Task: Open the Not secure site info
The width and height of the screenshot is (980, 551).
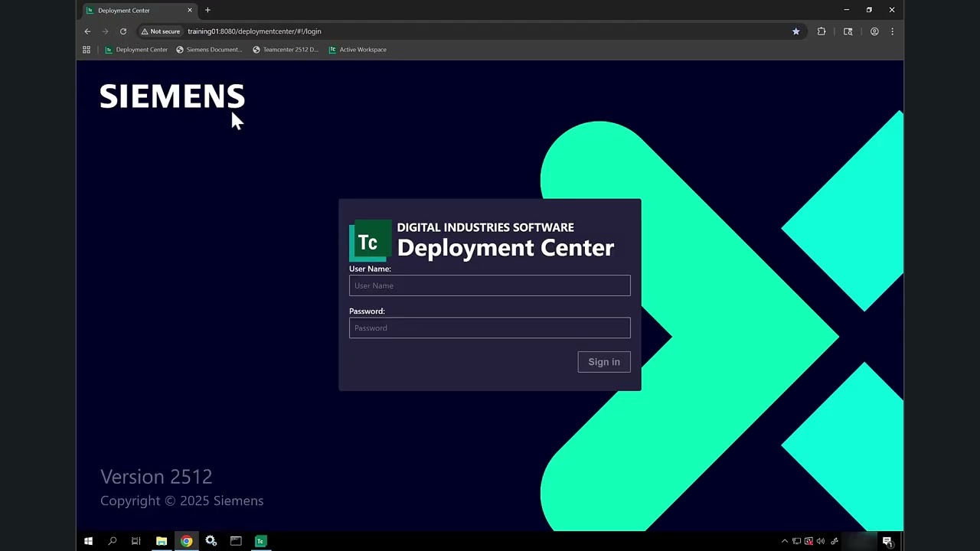Action: (x=161, y=31)
